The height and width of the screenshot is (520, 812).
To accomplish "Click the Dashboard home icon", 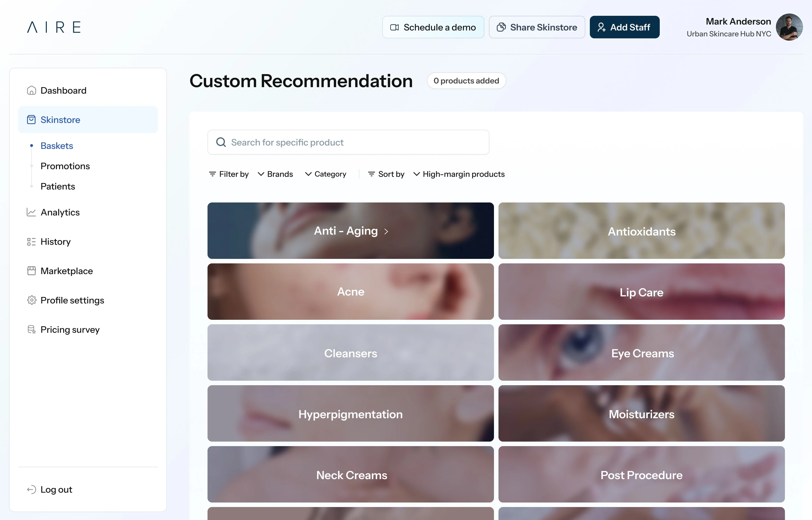I will point(31,90).
